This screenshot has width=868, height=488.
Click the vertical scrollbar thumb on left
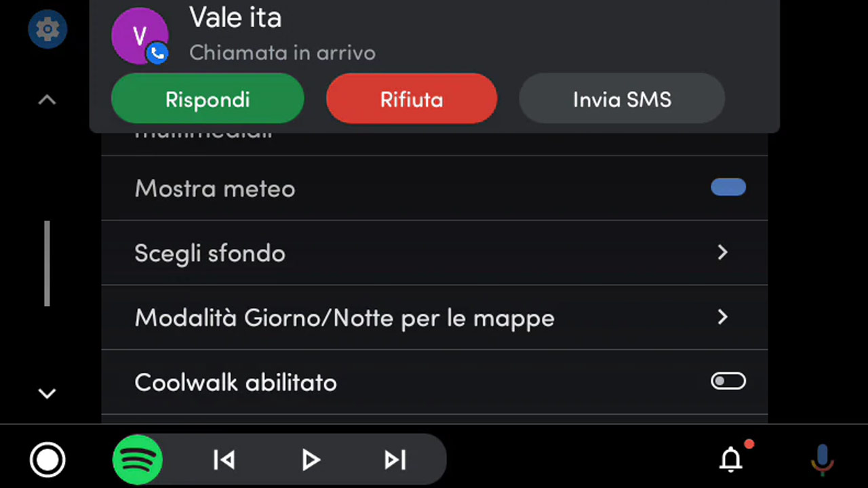47,263
